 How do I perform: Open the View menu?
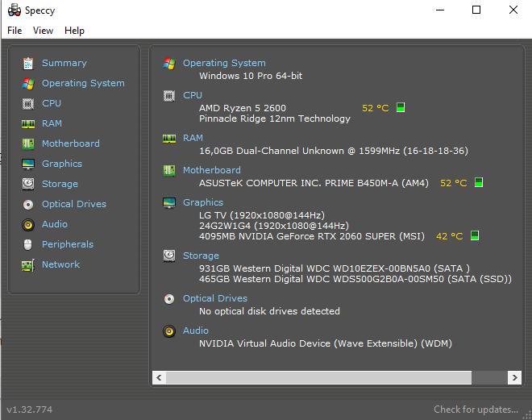point(43,31)
